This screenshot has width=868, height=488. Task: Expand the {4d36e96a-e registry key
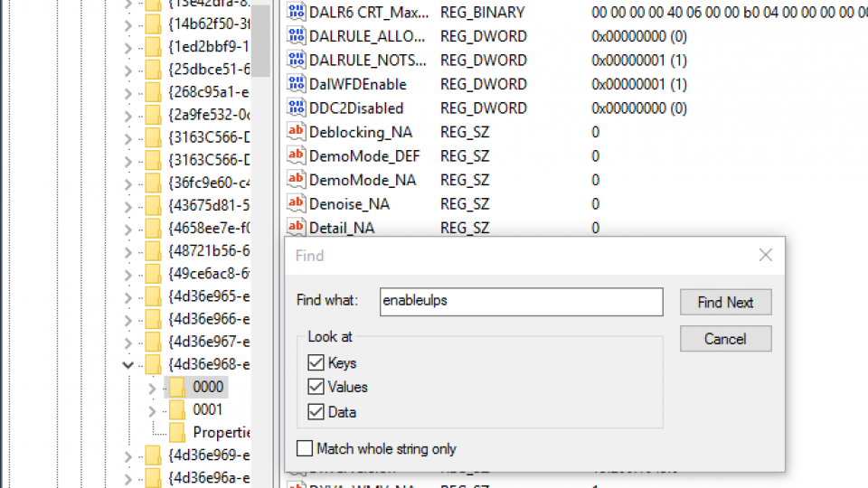(x=127, y=479)
